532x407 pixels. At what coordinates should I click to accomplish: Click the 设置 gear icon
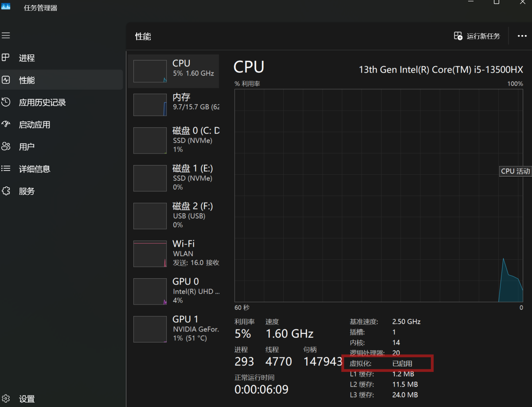click(6, 398)
